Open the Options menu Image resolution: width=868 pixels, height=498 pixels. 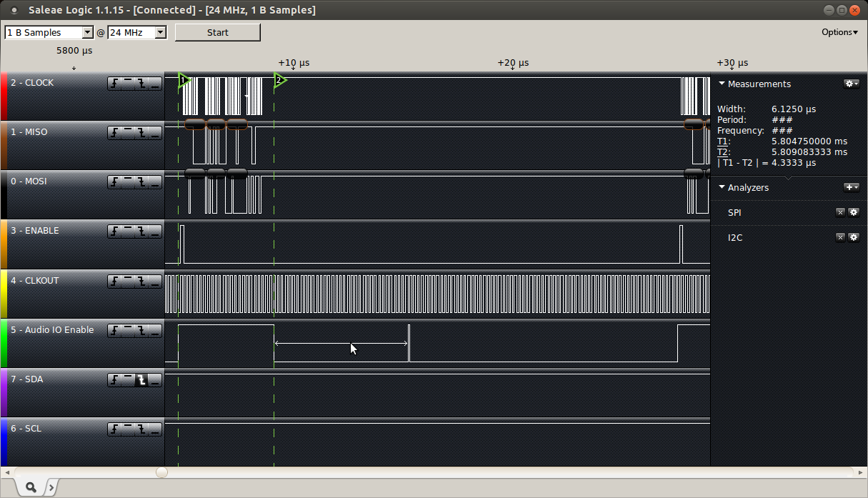[x=839, y=32]
